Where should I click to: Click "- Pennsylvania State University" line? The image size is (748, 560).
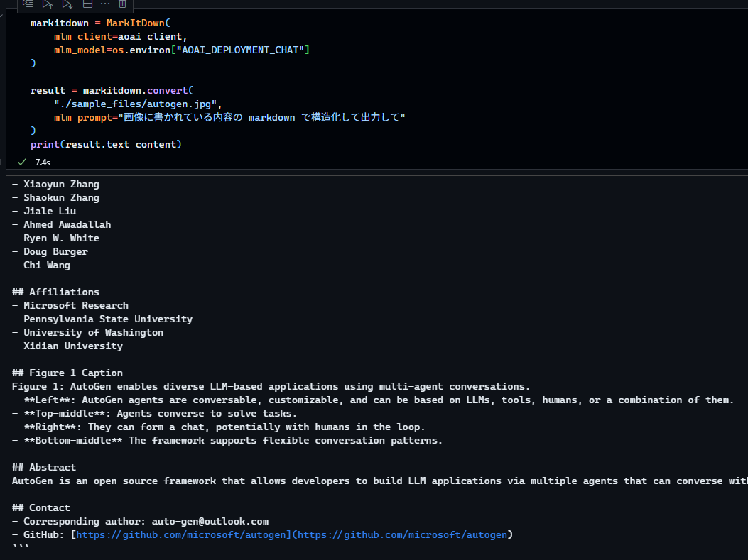click(102, 319)
